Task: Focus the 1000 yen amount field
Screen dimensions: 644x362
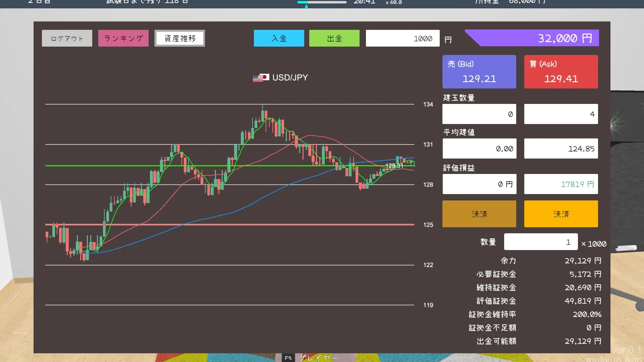Action: click(x=402, y=39)
